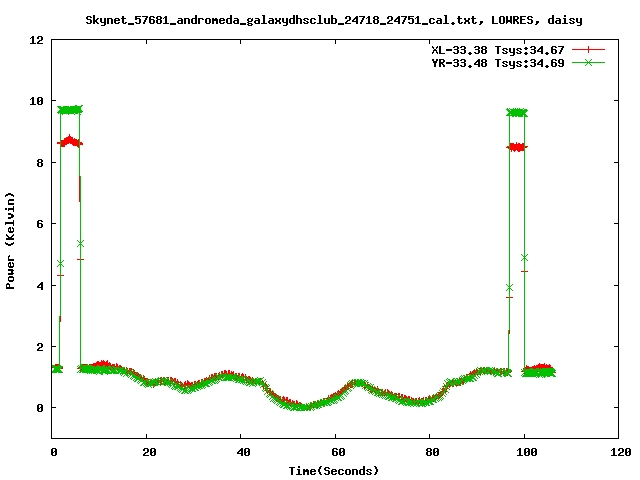The height and width of the screenshot is (480, 640).
Task: Click x-axis tick label 40
Action: pos(244,452)
